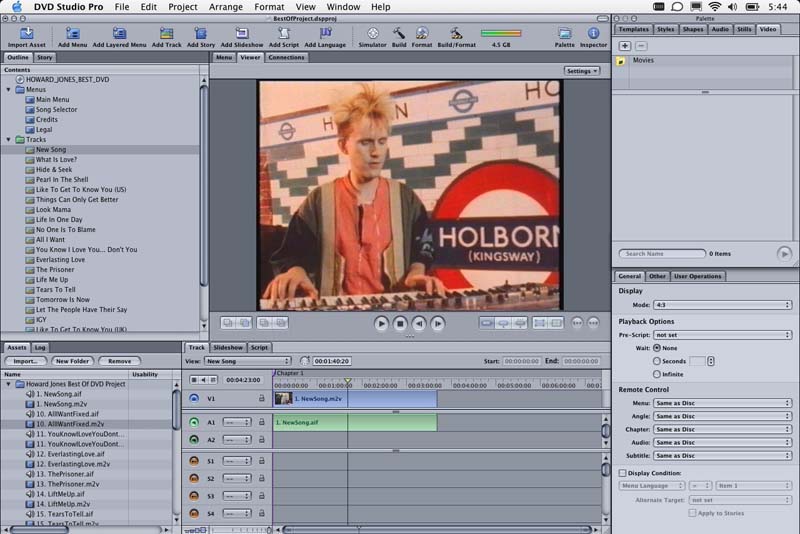This screenshot has height=534, width=800.
Task: Click the Import Asset toolbar icon
Action: click(27, 34)
